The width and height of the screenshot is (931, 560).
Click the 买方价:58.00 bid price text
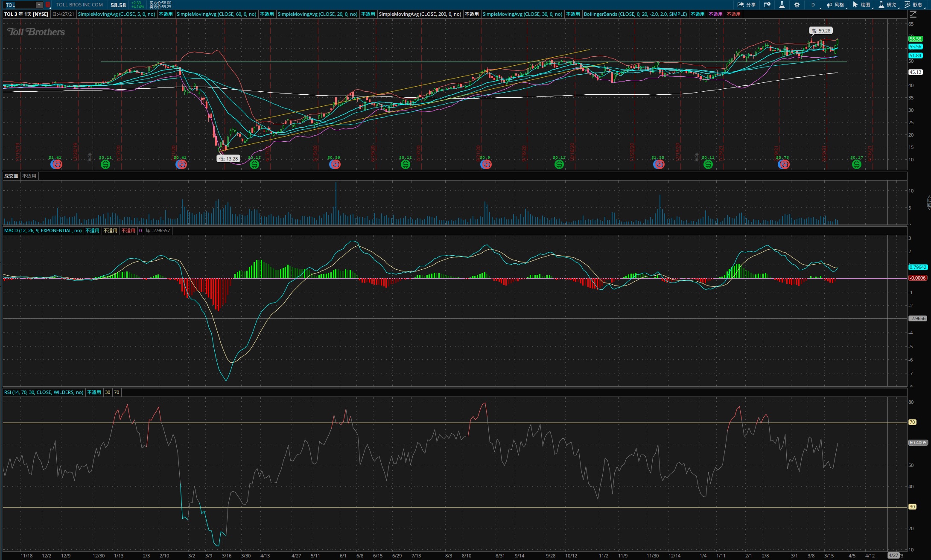click(160, 3)
